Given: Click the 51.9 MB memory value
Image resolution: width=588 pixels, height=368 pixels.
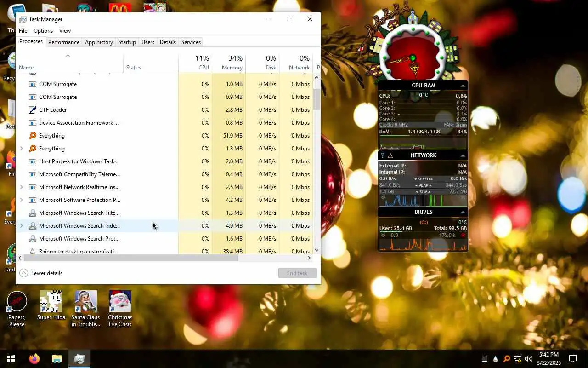Looking at the screenshot, I should [232, 136].
